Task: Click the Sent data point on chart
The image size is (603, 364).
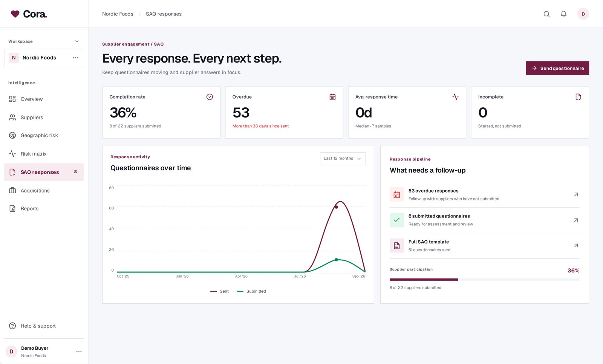Action: [x=336, y=207]
